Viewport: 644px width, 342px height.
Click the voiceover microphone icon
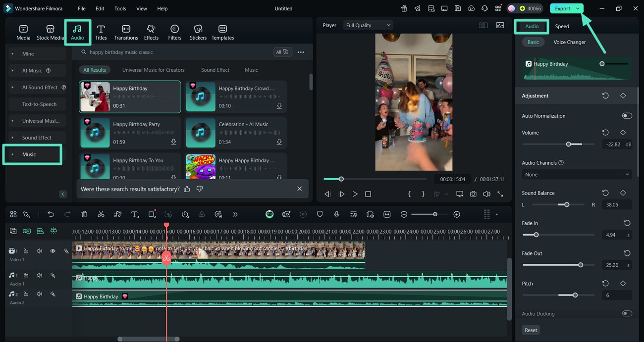(336, 214)
